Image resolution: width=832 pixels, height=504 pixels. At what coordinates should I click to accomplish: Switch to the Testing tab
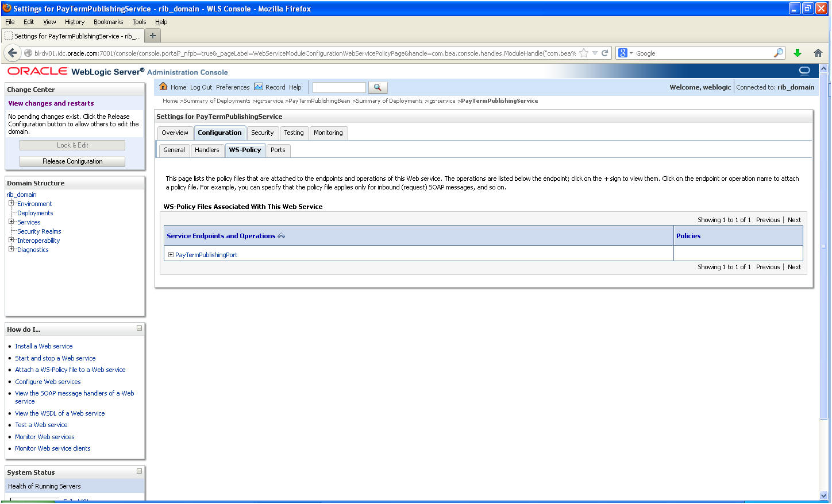294,133
